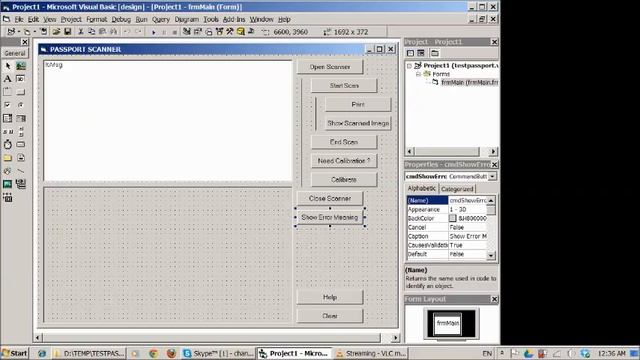The width and height of the screenshot is (640, 360).
Task: Switch to the Categorized tab
Action: pyautogui.click(x=457, y=189)
